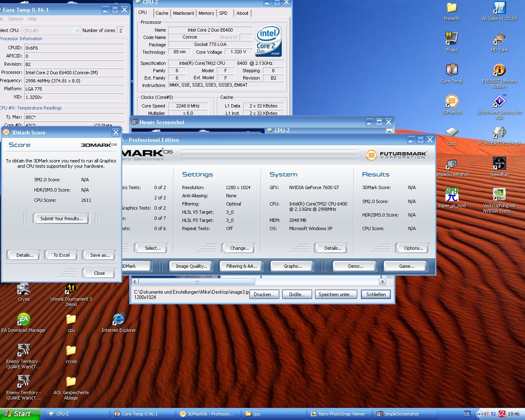Click right arrow of horizontal scrollbar
The width and height of the screenshot is (525, 420).
383,282
